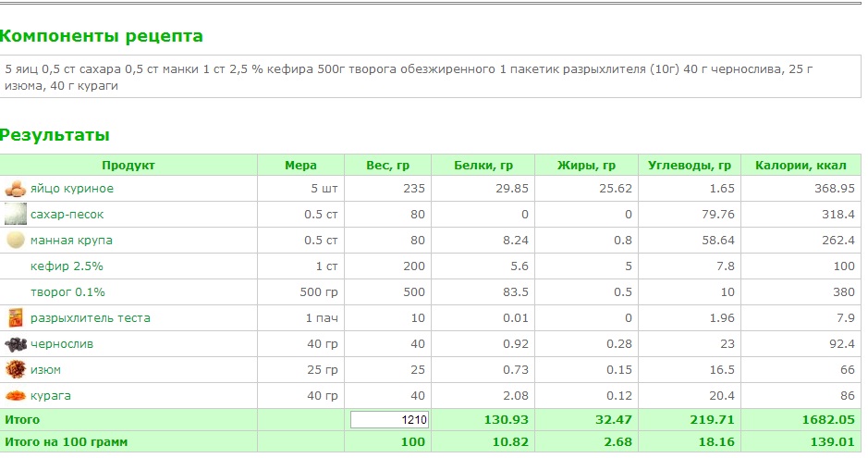The height and width of the screenshot is (458, 868).
Task: Select the egg protein value 29.85
Action: tap(512, 189)
